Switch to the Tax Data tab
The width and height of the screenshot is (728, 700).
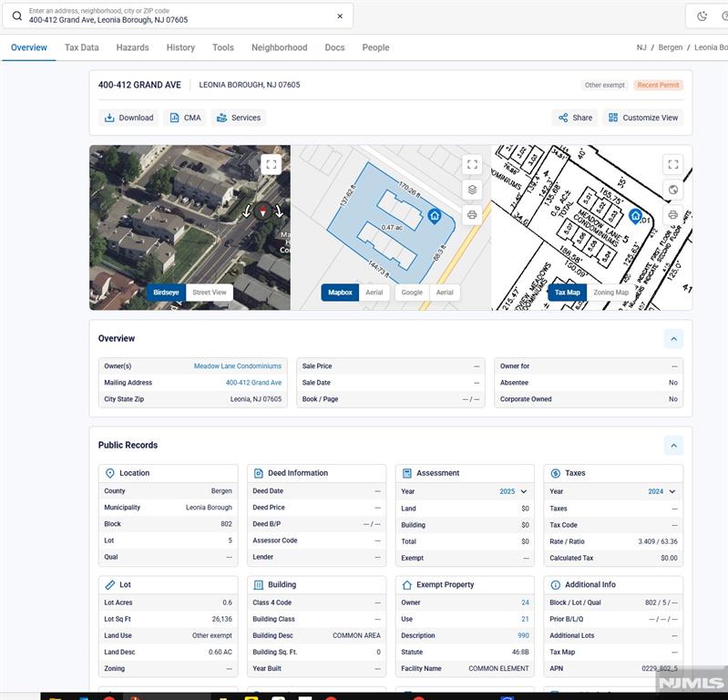[81, 47]
